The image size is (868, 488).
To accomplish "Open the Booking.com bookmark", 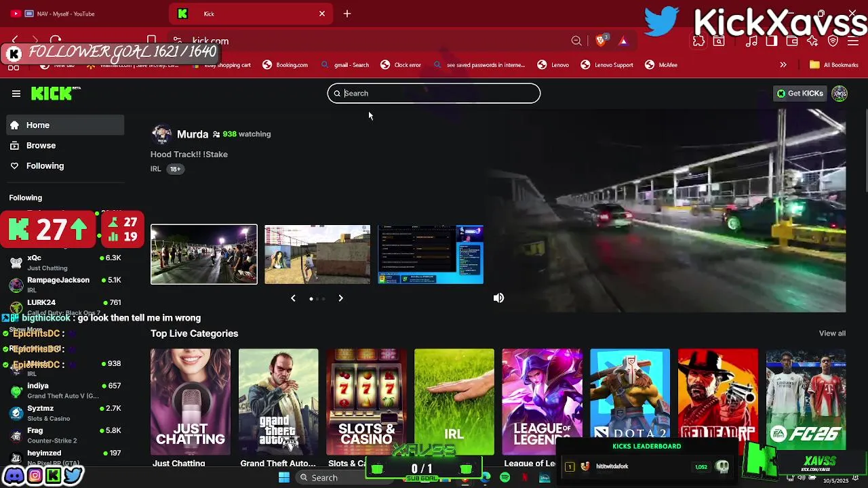I will pos(285,65).
